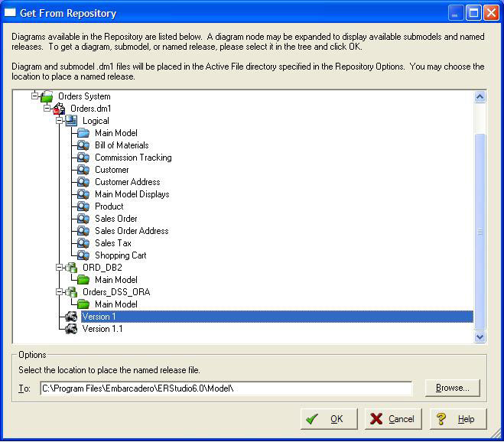Click the Logical model icon

click(71, 121)
